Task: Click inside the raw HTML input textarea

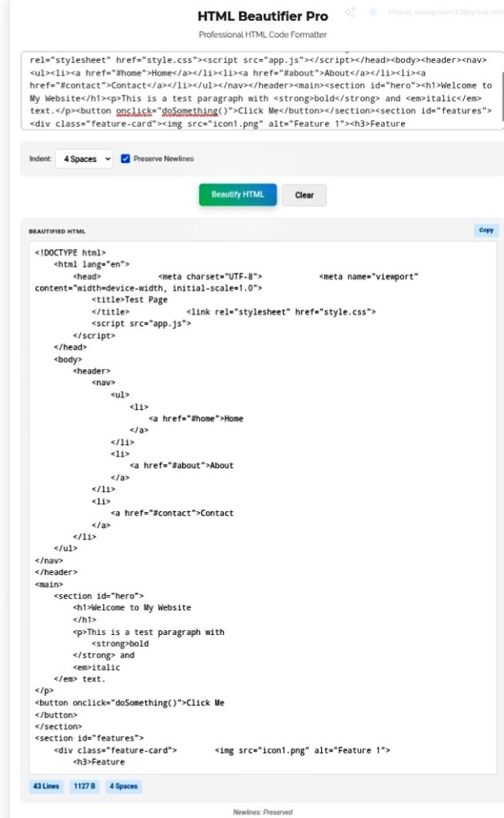Action: click(261, 91)
